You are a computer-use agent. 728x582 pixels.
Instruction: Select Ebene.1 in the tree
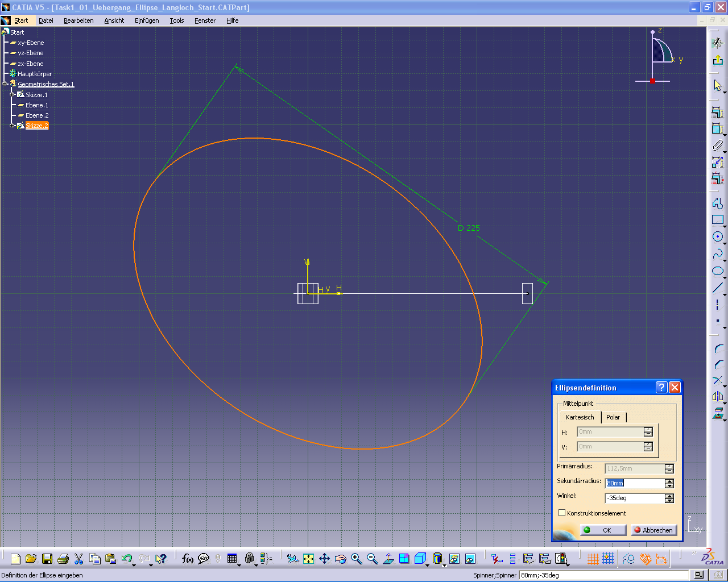click(37, 105)
